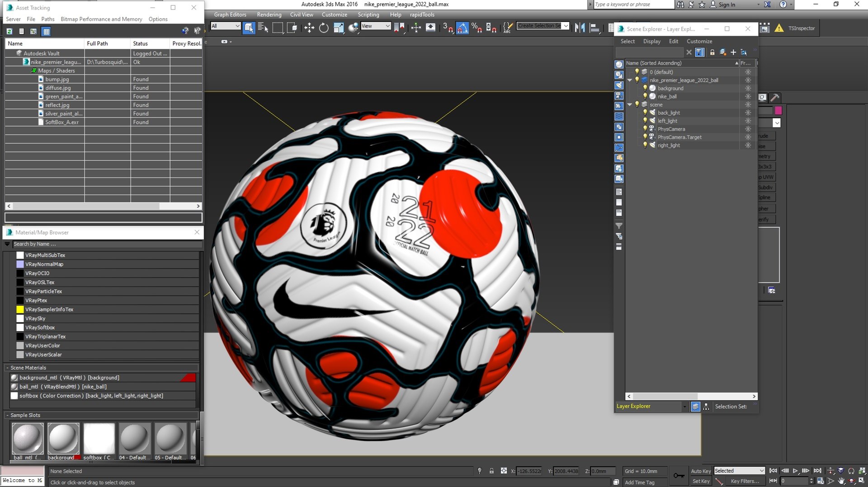
Task: Toggle the Percent Snap button
Action: pyautogui.click(x=476, y=28)
